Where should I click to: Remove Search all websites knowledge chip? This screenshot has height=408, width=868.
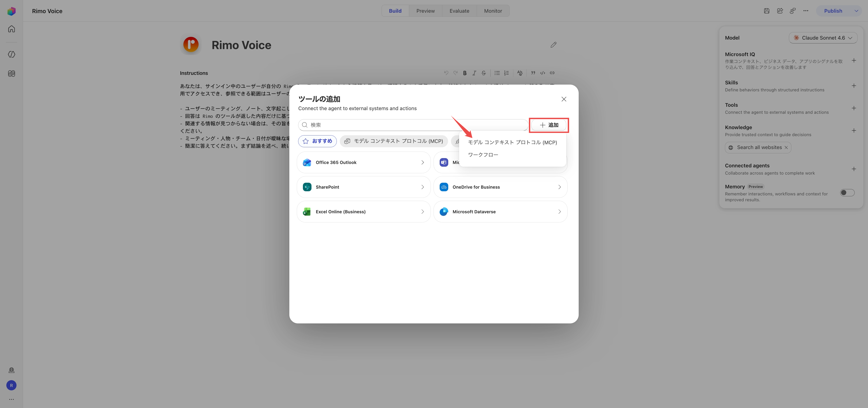coord(786,148)
